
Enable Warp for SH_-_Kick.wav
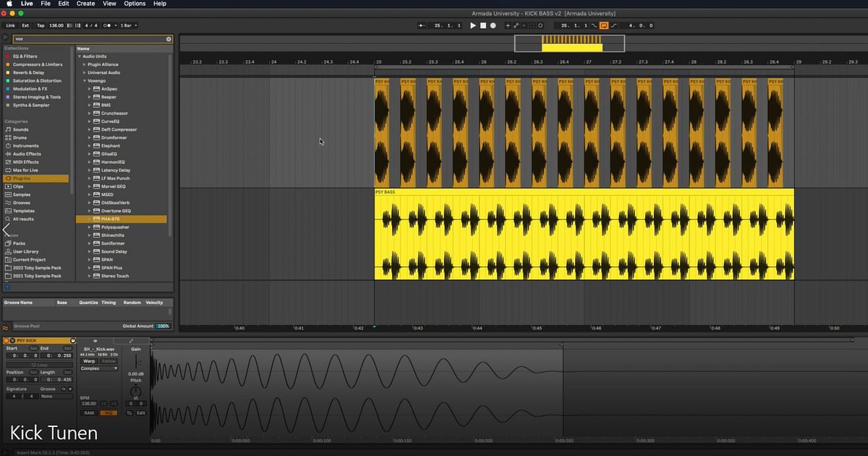[x=88, y=360]
